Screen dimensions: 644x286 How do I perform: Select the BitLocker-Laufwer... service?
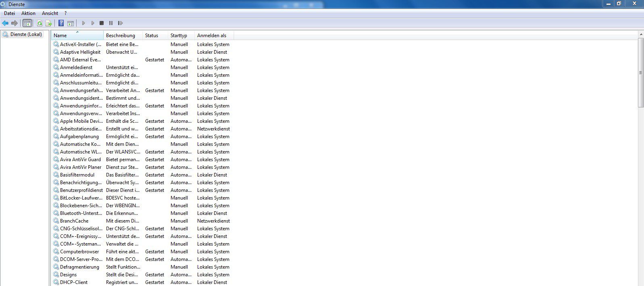point(143,198)
